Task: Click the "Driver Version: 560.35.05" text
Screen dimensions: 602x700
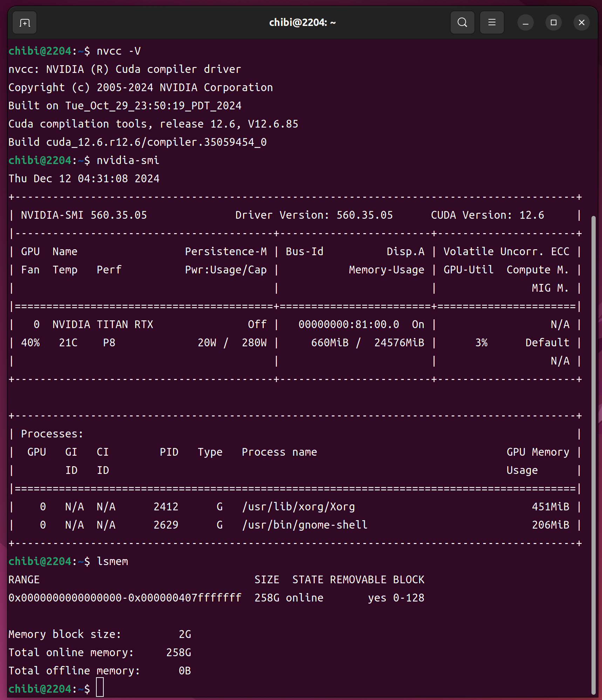Action: (314, 215)
